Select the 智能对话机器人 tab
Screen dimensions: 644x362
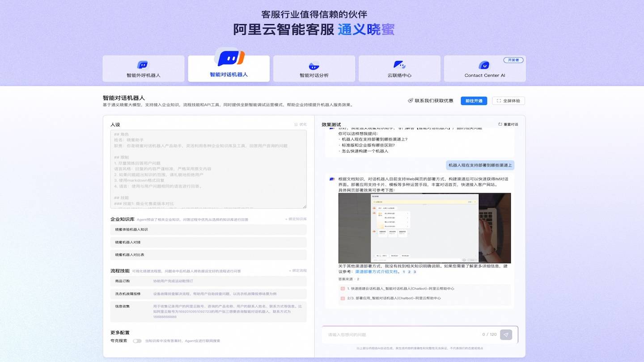(229, 68)
